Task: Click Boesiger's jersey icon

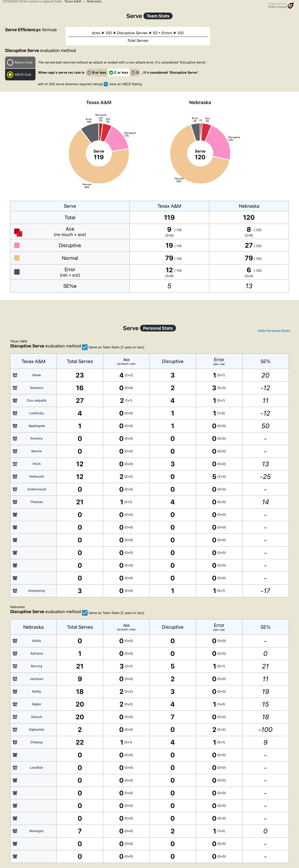Action: [x=15, y=831]
